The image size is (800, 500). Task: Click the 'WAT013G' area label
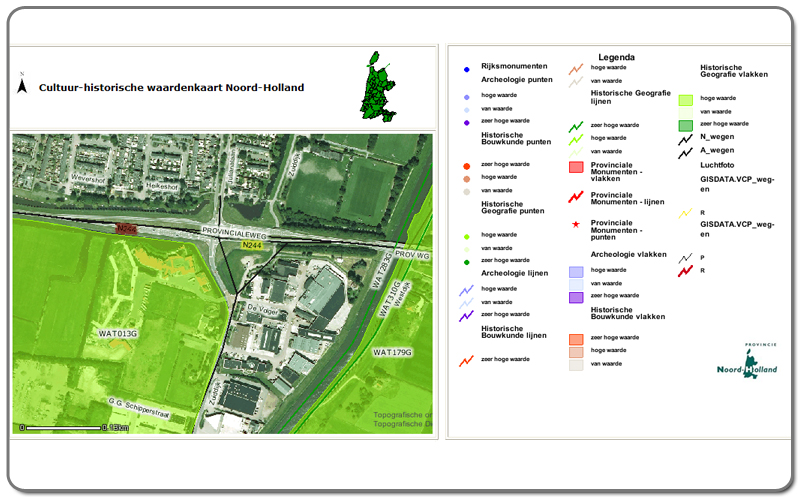click(117, 334)
